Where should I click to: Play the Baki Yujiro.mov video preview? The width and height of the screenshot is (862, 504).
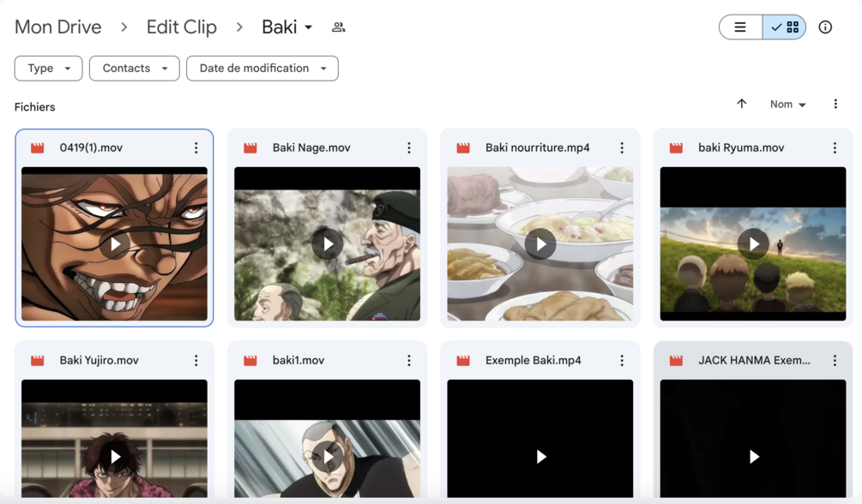coord(115,457)
